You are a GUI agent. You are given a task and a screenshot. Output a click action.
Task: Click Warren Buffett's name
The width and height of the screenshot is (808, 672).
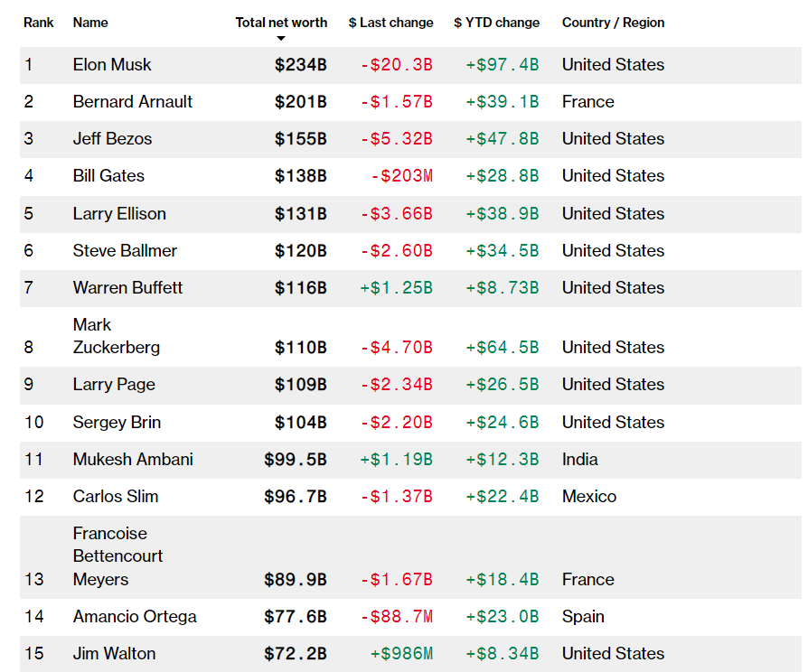pyautogui.click(x=127, y=288)
